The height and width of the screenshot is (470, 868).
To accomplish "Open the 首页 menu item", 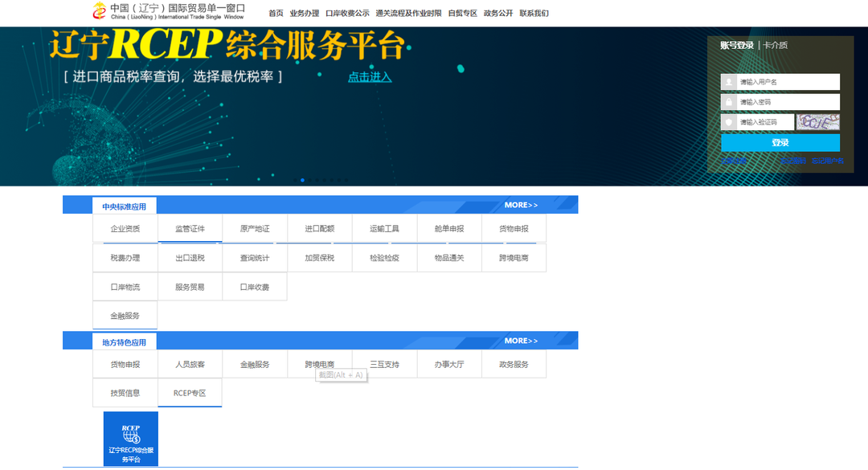I will click(x=276, y=14).
